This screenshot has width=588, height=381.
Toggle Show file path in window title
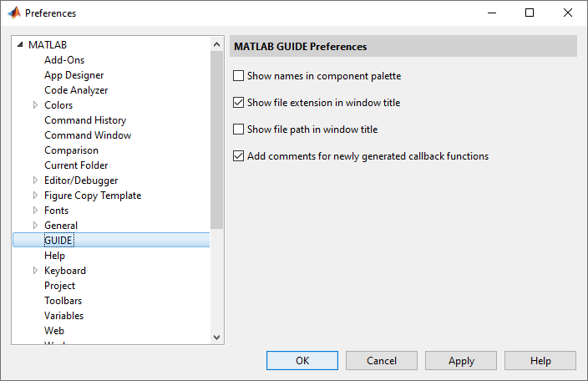[x=239, y=130]
